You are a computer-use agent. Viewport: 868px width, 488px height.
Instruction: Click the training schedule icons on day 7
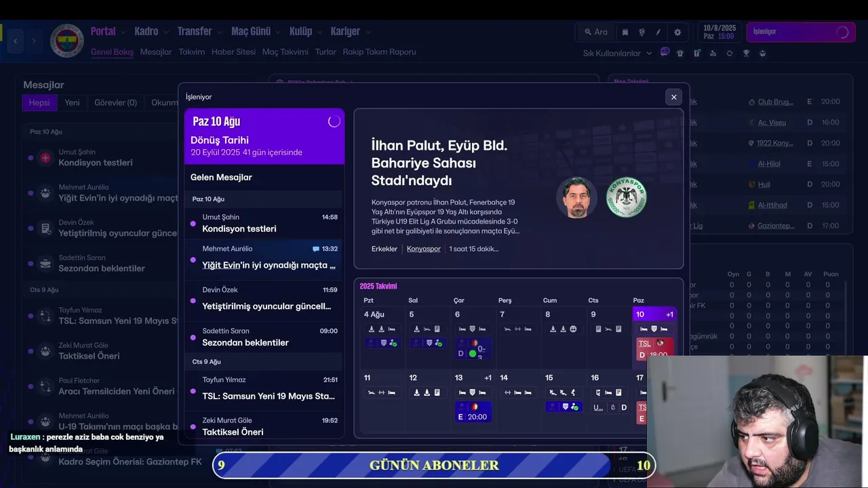coord(517,329)
